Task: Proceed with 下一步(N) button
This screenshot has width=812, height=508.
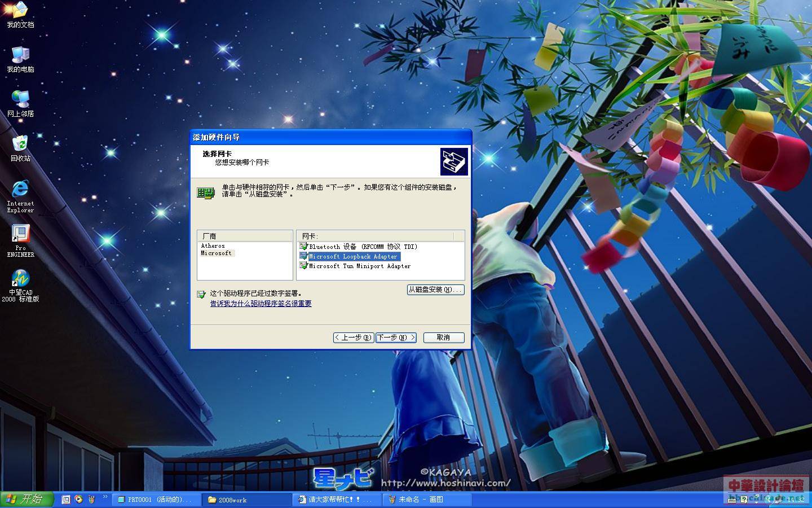Action: pyautogui.click(x=396, y=338)
